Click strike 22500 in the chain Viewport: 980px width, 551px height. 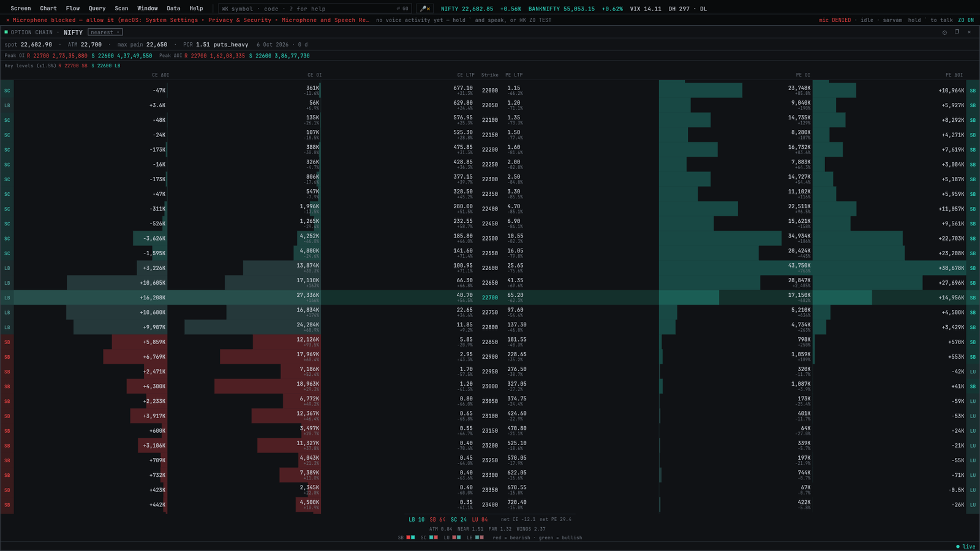489,238
